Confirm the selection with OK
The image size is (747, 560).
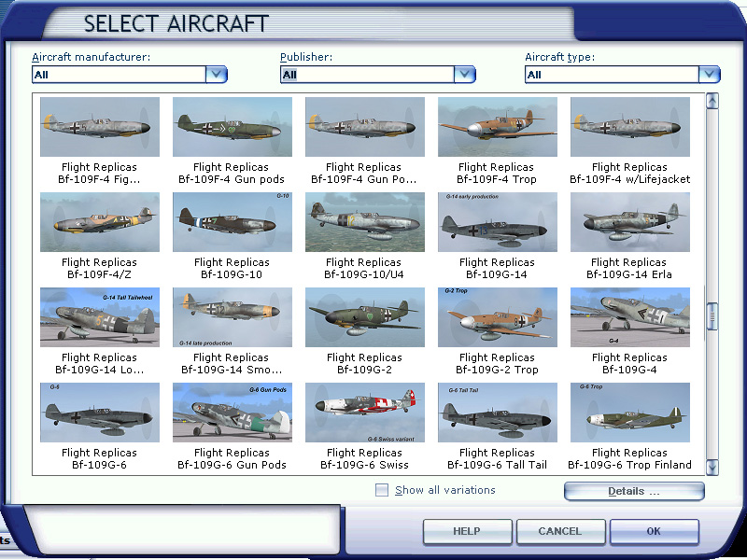654,531
